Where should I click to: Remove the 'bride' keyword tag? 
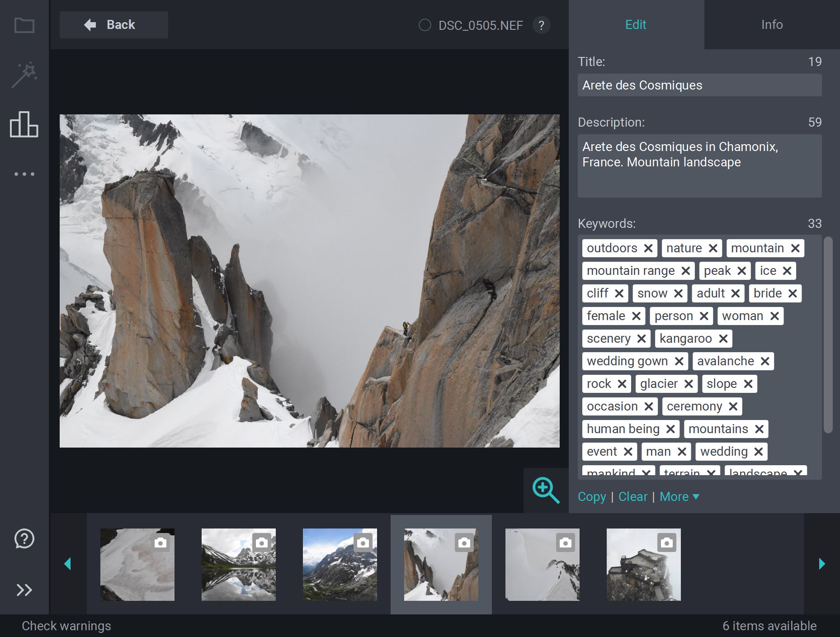793,293
